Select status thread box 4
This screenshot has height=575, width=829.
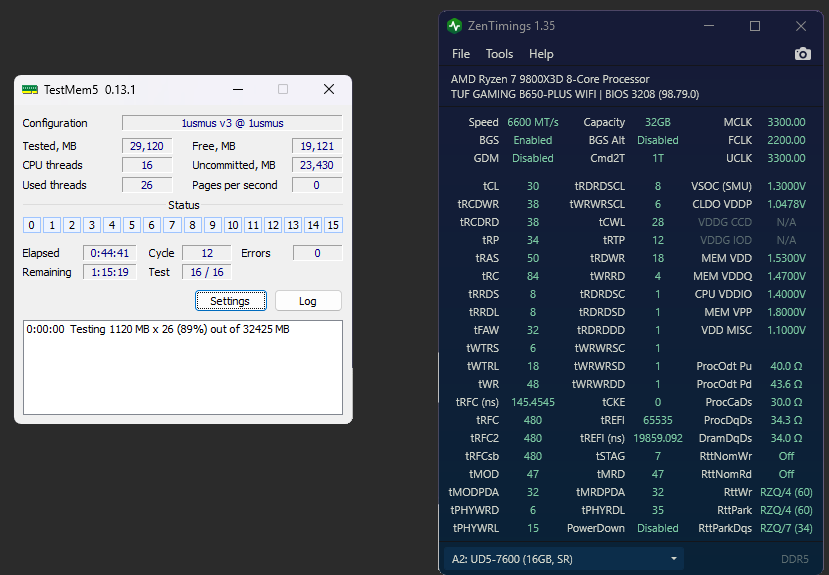tap(112, 225)
